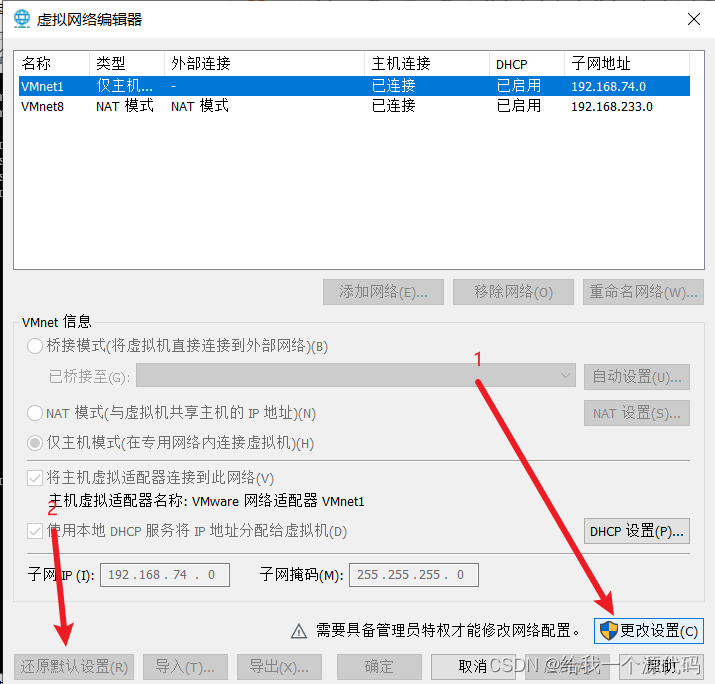The height and width of the screenshot is (684, 715).
Task: Open DHCP 设置(P)... button
Action: [637, 531]
